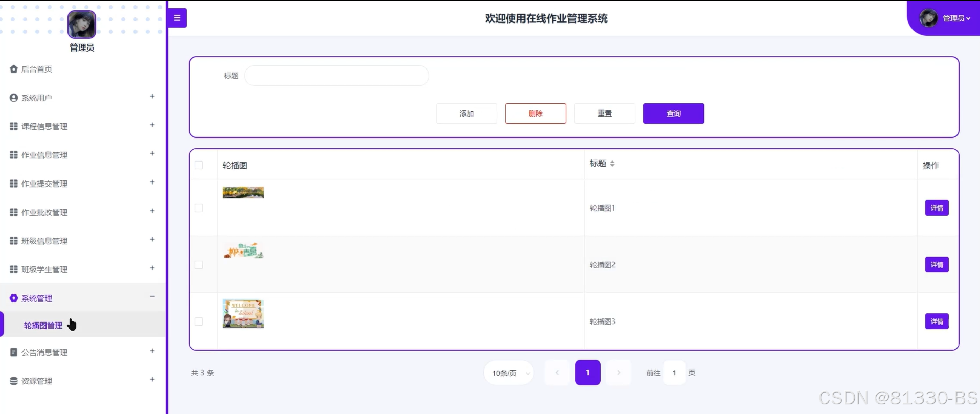Click the small avatar in the top-right corner
This screenshot has height=414, width=980.
click(928, 18)
